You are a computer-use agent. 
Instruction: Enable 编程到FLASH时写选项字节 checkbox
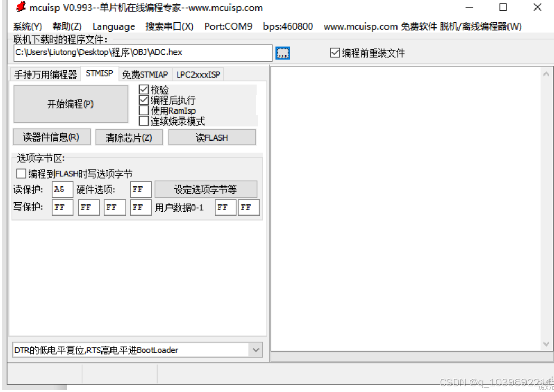pos(21,173)
